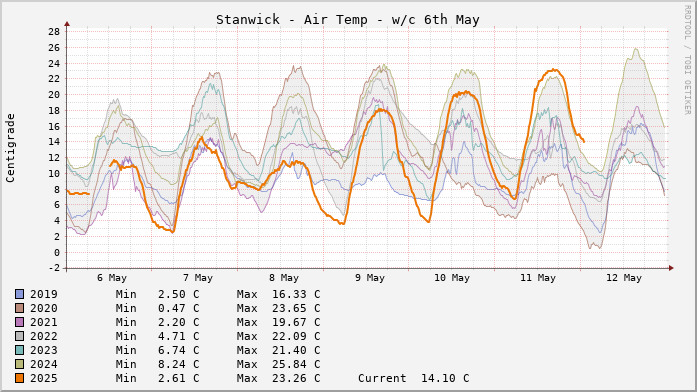
Task: Click the 2023 max value '21.40 C'
Action: click(296, 350)
